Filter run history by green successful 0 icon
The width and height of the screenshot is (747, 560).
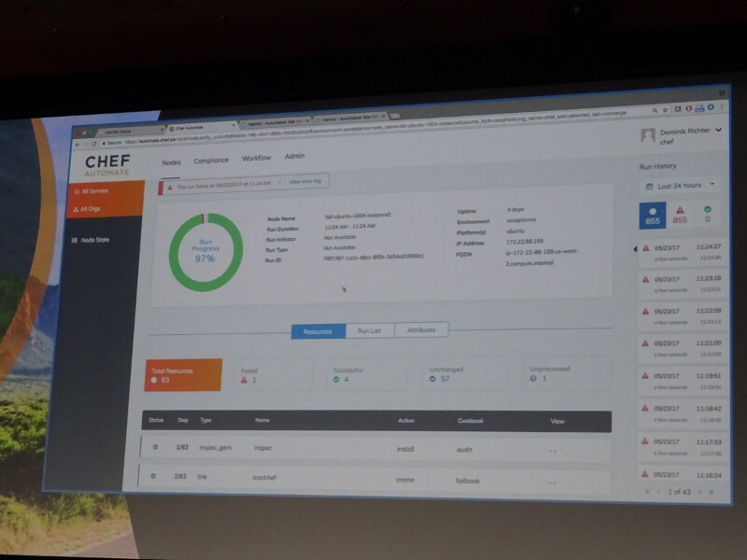(708, 215)
